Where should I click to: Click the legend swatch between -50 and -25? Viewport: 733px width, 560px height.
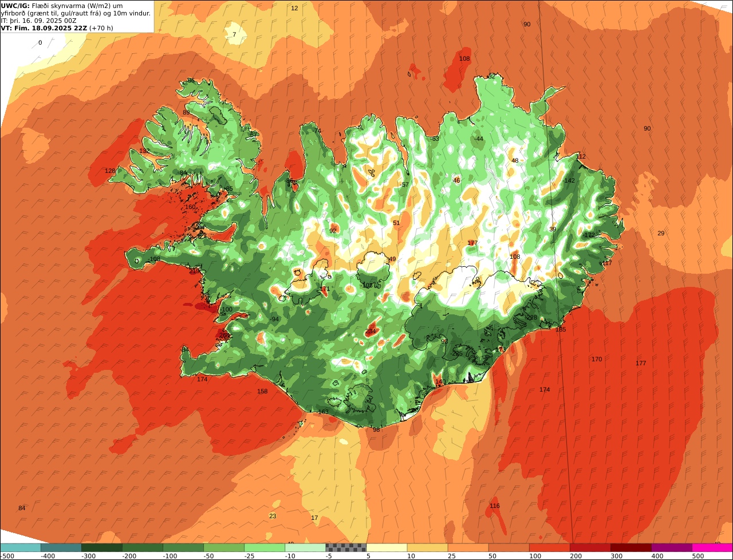pos(224,547)
